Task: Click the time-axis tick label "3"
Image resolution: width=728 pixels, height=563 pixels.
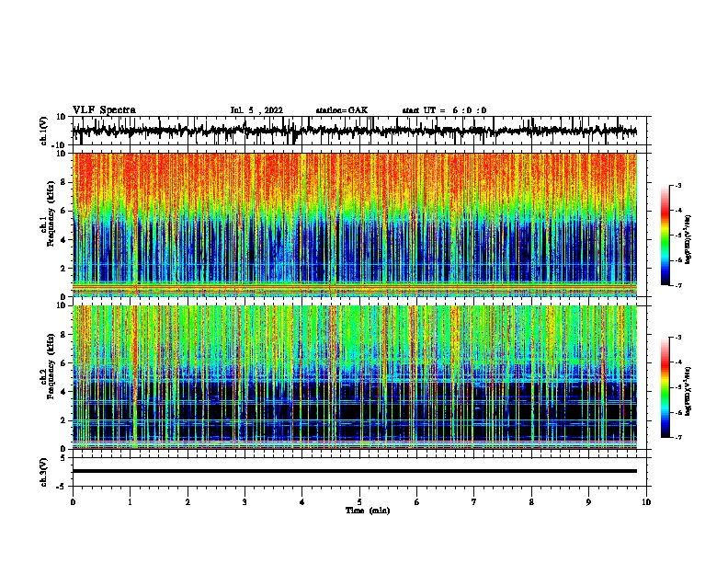Action: tap(245, 502)
